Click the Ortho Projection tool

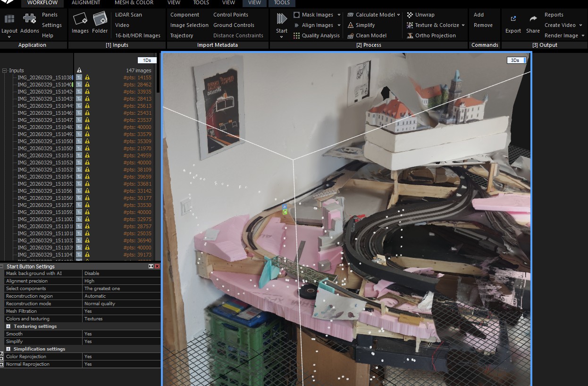click(435, 35)
